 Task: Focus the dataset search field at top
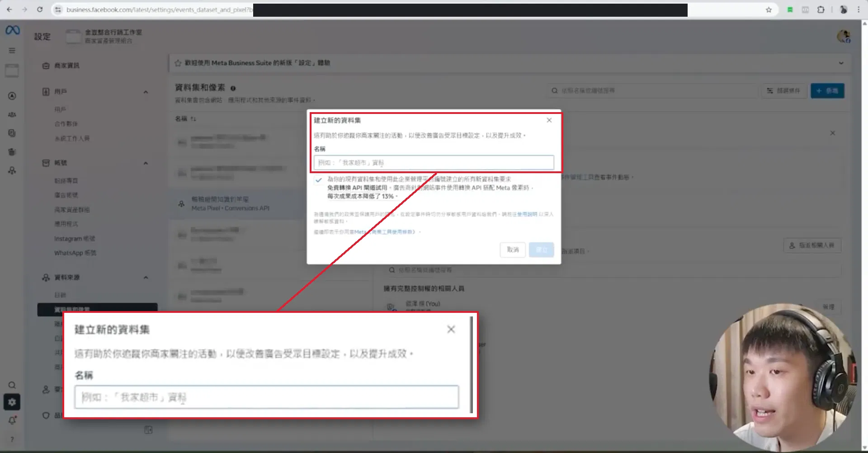click(x=651, y=91)
